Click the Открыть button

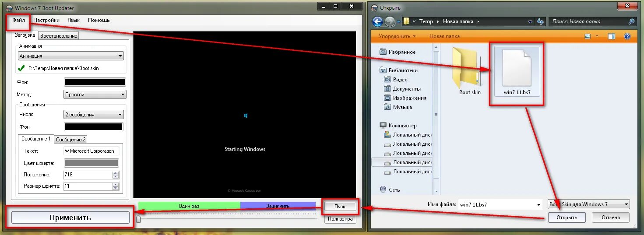(567, 217)
